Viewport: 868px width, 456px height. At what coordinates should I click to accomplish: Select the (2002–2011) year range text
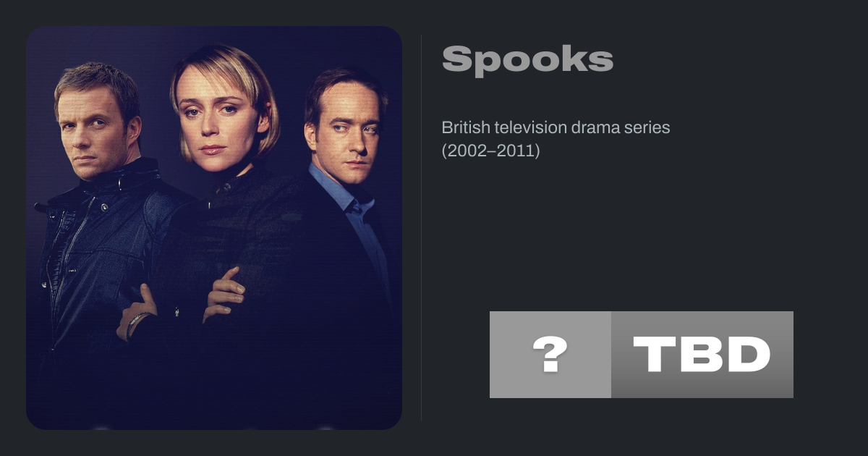point(491,152)
